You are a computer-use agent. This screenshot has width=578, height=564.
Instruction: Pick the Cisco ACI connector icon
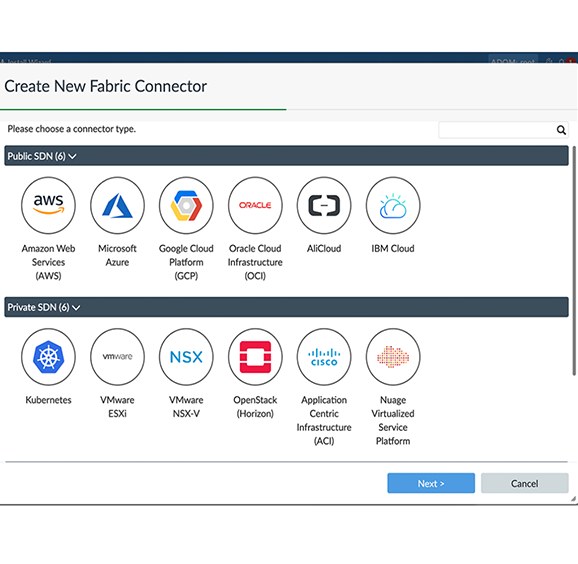coord(324,357)
